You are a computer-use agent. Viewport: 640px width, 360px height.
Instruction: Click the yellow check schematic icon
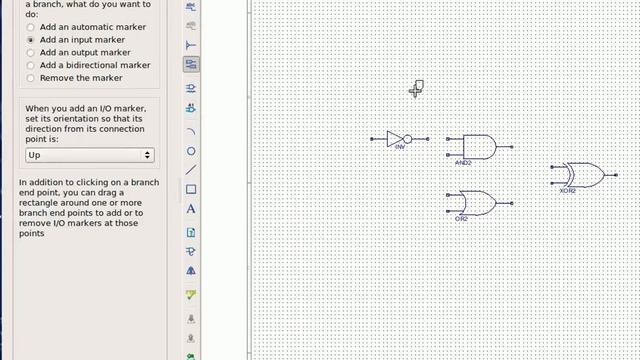pyautogui.click(x=191, y=295)
